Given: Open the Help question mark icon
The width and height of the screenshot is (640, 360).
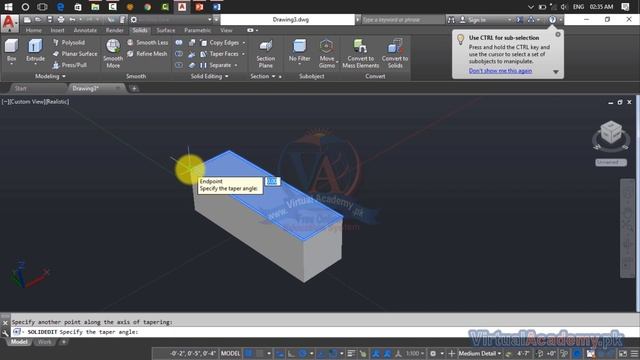Looking at the screenshot, I should point(552,19).
